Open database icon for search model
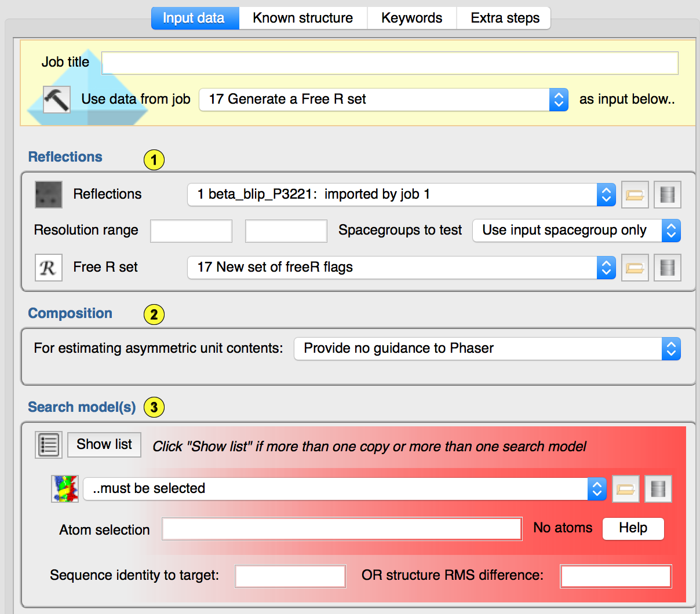The height and width of the screenshot is (614, 700). 658,489
